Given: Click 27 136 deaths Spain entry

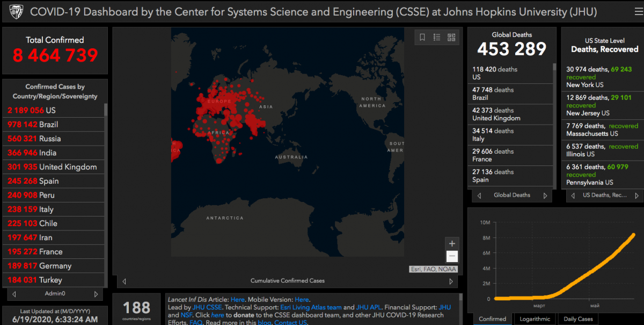Looking at the screenshot, I should click(x=511, y=176).
